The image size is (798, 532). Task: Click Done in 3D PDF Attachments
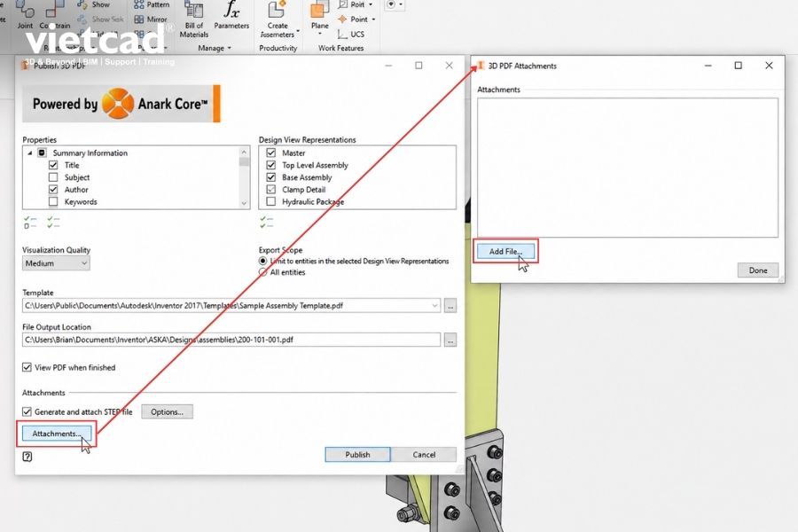(x=758, y=270)
